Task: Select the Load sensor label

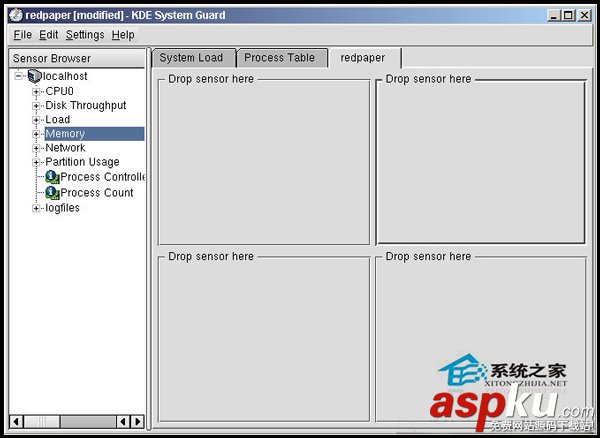Action: coord(57,119)
